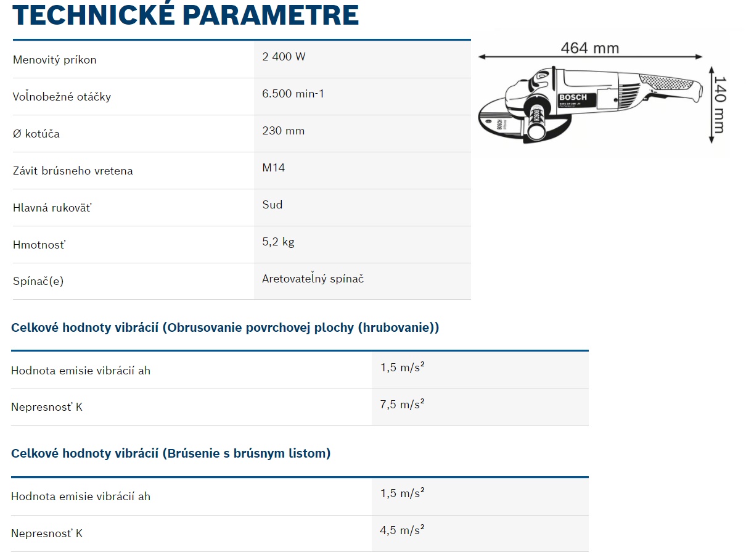Click the Voľnobežné otáčky label

(62, 97)
